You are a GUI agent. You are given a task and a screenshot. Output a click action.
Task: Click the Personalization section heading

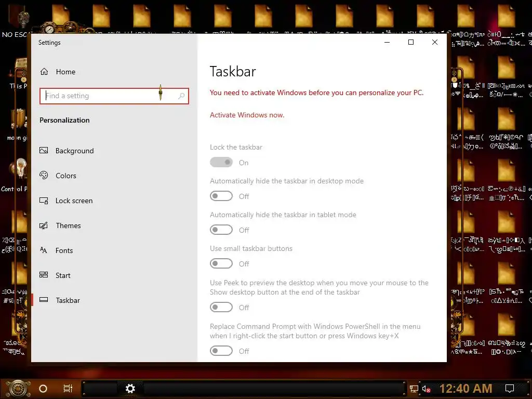tap(64, 120)
